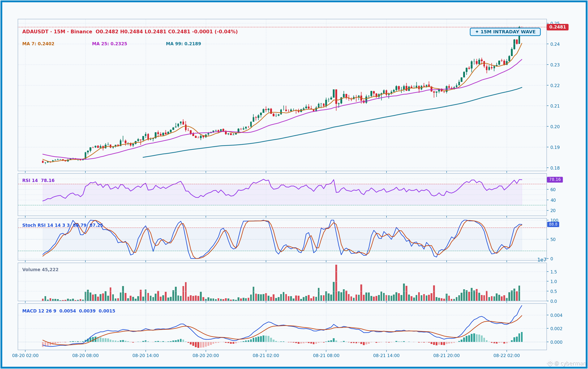Click the 50 label on Stoch RSI axis
Image resolution: width=588 pixels, height=369 pixels.
click(x=553, y=239)
